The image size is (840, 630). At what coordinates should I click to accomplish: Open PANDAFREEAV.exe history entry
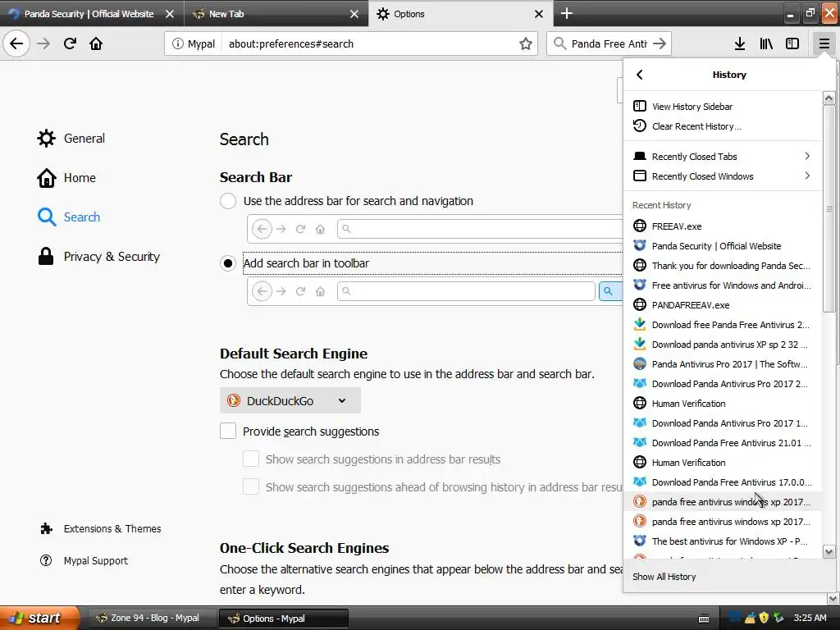point(722,305)
